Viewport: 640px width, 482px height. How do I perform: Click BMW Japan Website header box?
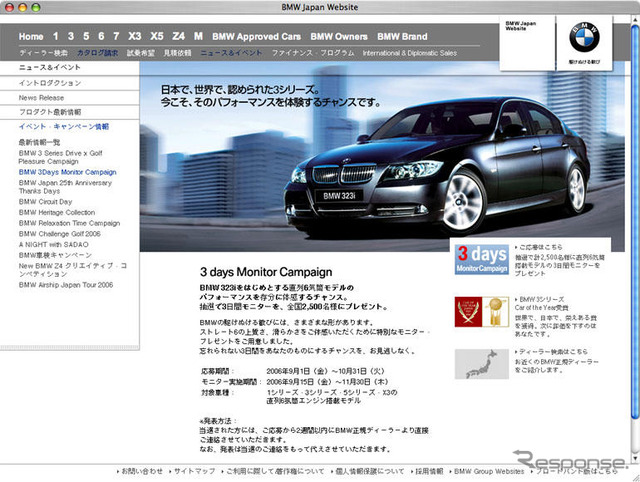[x=527, y=43]
